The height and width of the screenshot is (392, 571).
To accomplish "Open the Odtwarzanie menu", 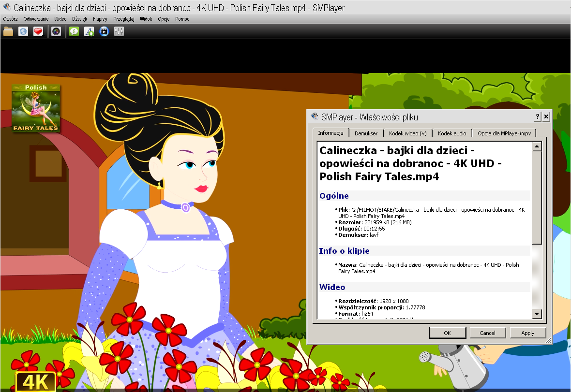I will 36,19.
